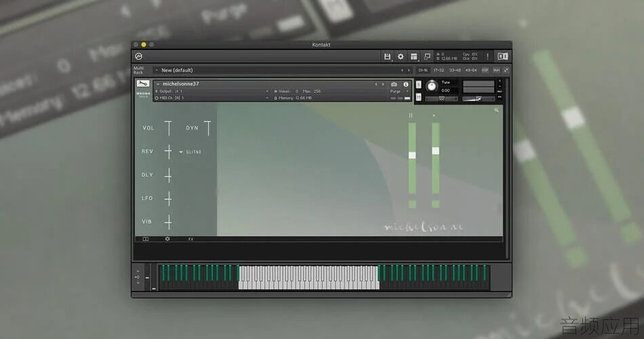
Task: Show instrument pages 33-48
Action: point(455,71)
